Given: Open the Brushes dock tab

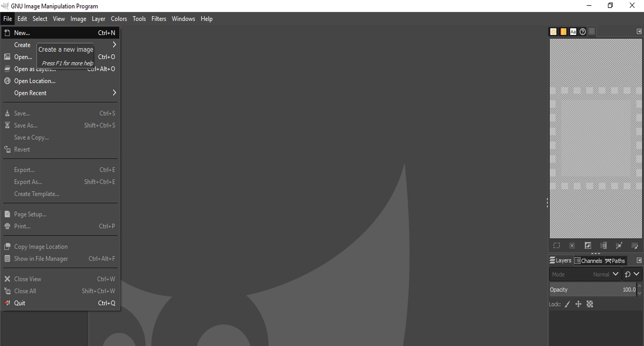Looking at the screenshot, I should point(553,32).
